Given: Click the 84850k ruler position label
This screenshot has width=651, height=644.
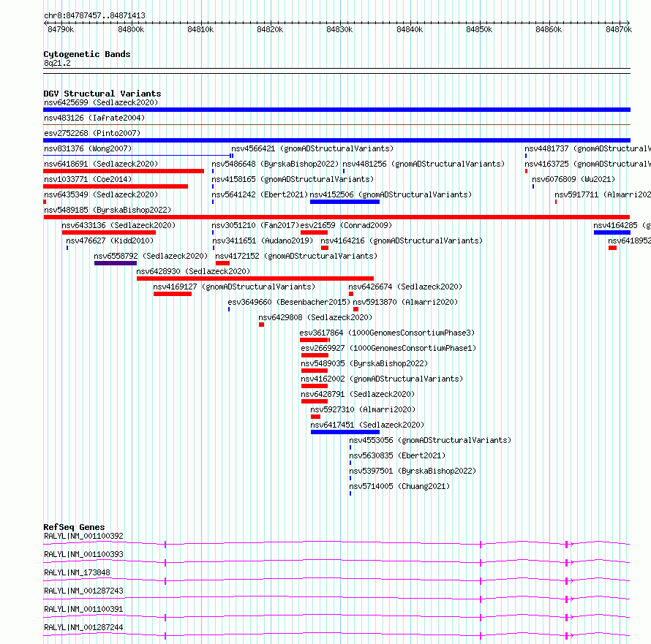Looking at the screenshot, I should 479,29.
